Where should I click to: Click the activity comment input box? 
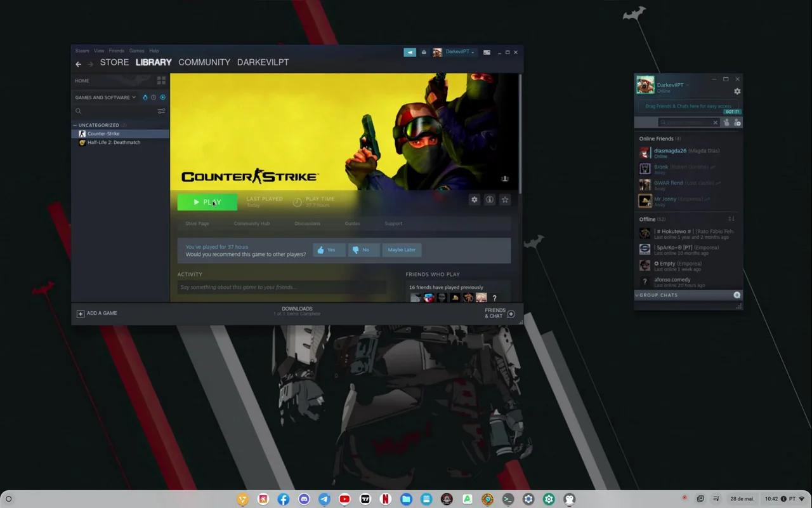click(282, 287)
